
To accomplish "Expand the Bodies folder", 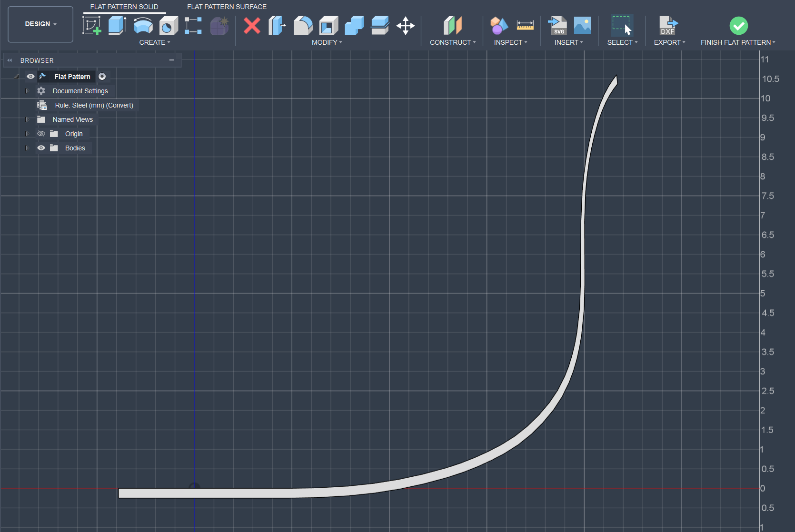I will click(27, 148).
